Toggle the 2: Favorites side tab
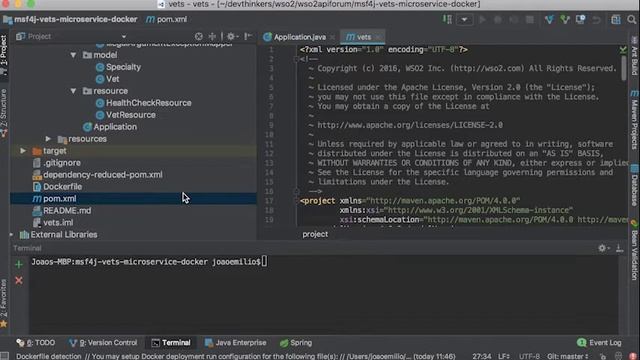 point(4,303)
